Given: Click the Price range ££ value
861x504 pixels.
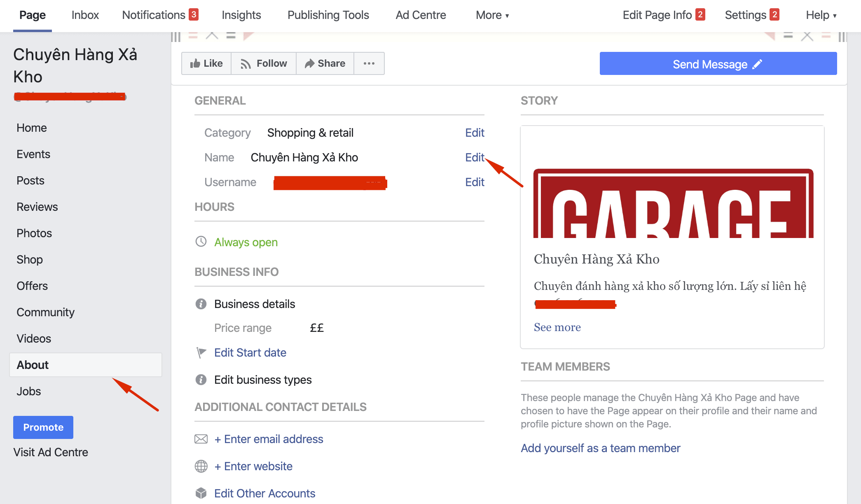Looking at the screenshot, I should (317, 328).
